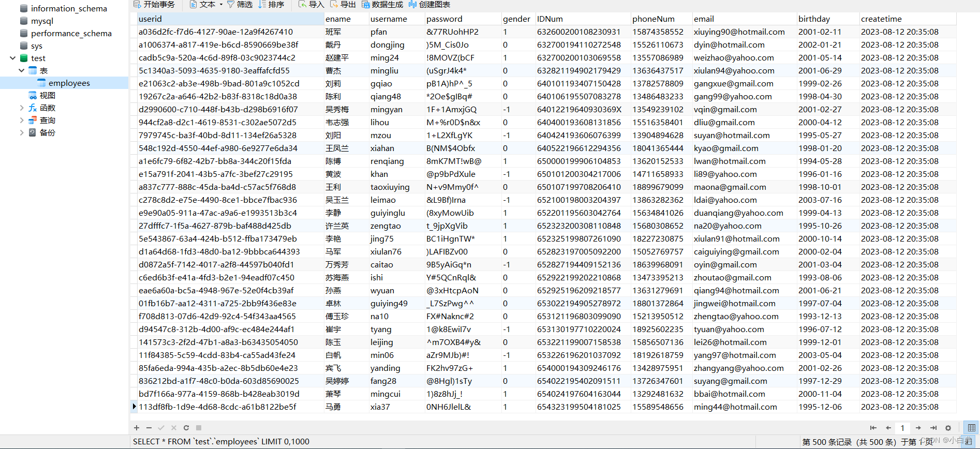The image size is (980, 449).
Task: Select username cell 'taoxiuying'
Action: click(x=396, y=187)
